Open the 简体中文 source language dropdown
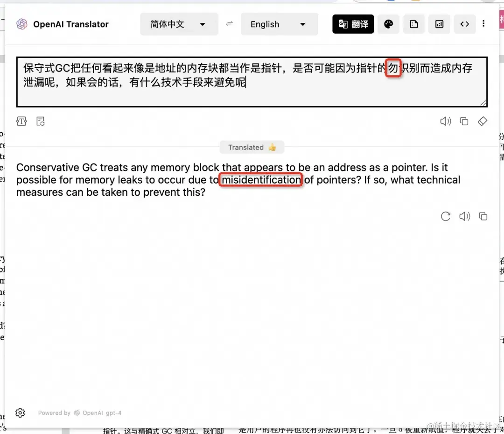Screen dimensions: 504x434 point(179,24)
